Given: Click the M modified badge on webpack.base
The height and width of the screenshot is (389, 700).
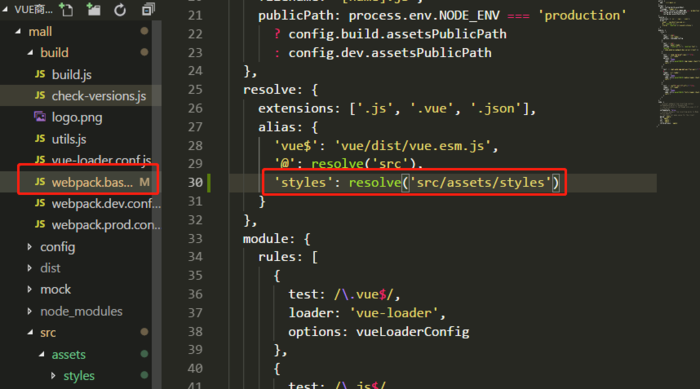Looking at the screenshot, I should tap(144, 182).
